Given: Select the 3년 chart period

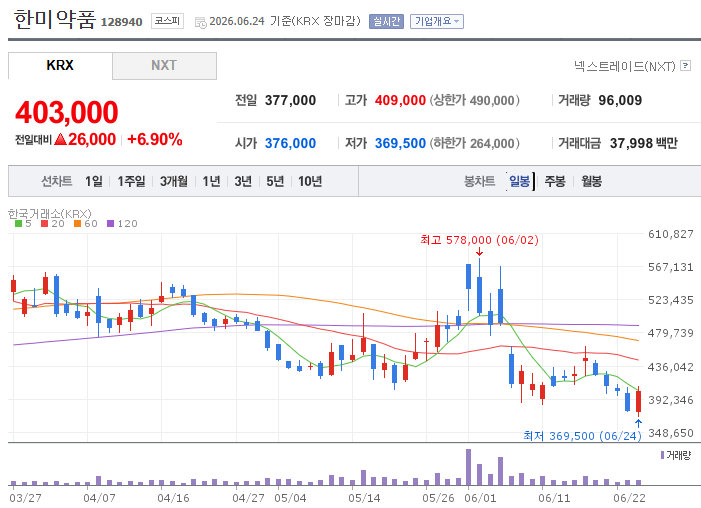Looking at the screenshot, I should (243, 181).
